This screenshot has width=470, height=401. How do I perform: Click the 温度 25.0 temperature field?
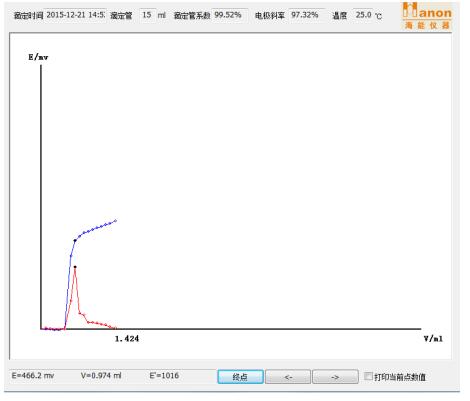point(363,15)
